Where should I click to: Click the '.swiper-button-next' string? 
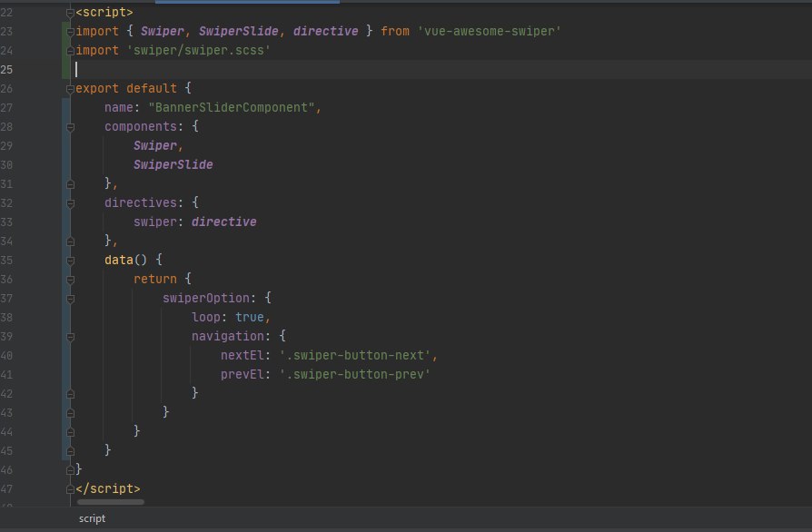[x=355, y=356]
